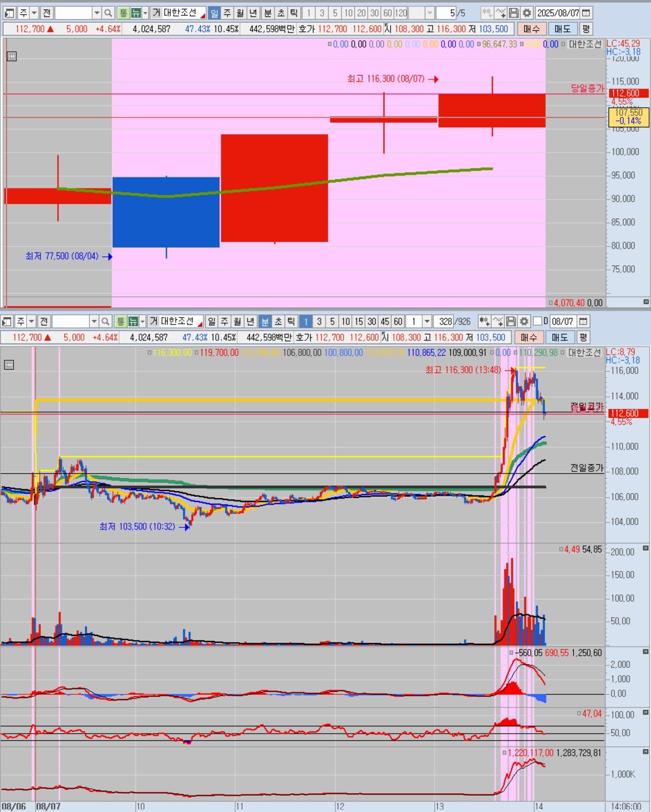
Task: Open the custom interval dropdown in the top toolbar
Action: (430, 13)
